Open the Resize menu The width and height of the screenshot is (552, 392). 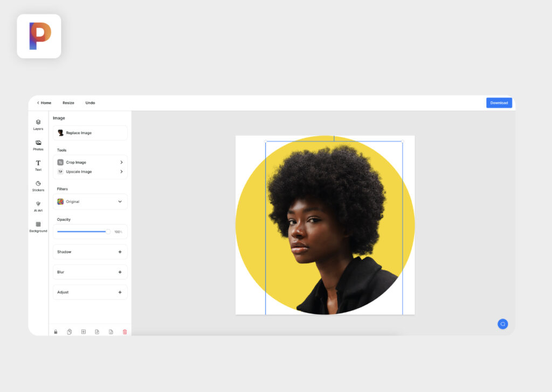coord(68,102)
